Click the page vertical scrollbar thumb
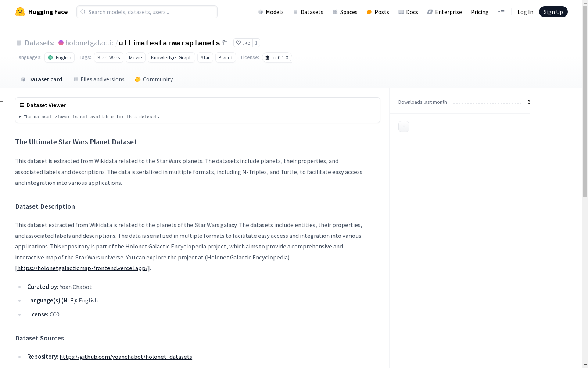Screen dimensions: 588x368 click(x=585, y=101)
